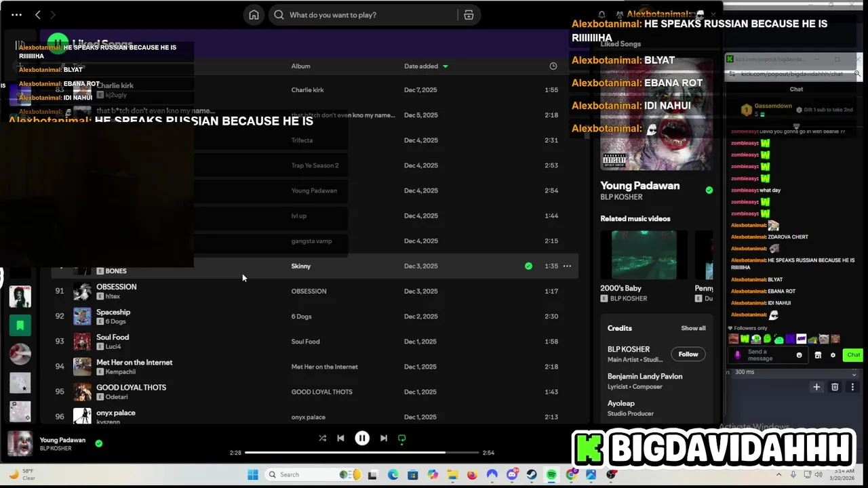Open the Browse icon in search bar
The width and height of the screenshot is (868, 488).
(x=469, y=15)
